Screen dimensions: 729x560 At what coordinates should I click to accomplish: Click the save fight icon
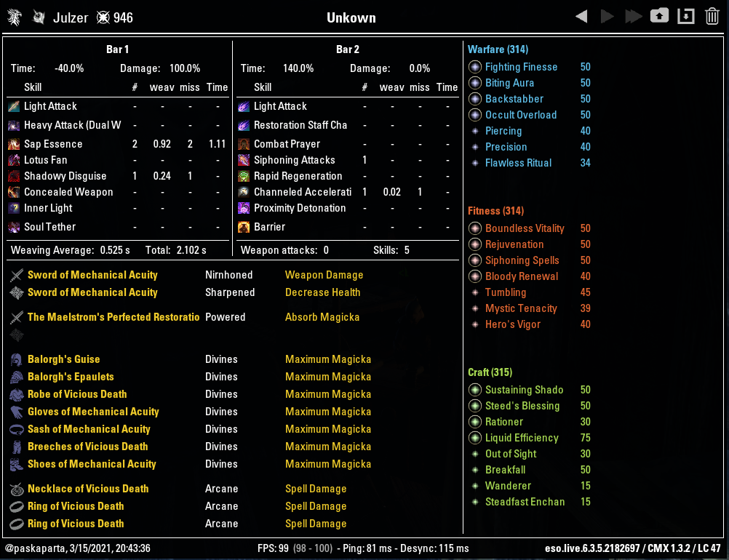[x=659, y=16]
